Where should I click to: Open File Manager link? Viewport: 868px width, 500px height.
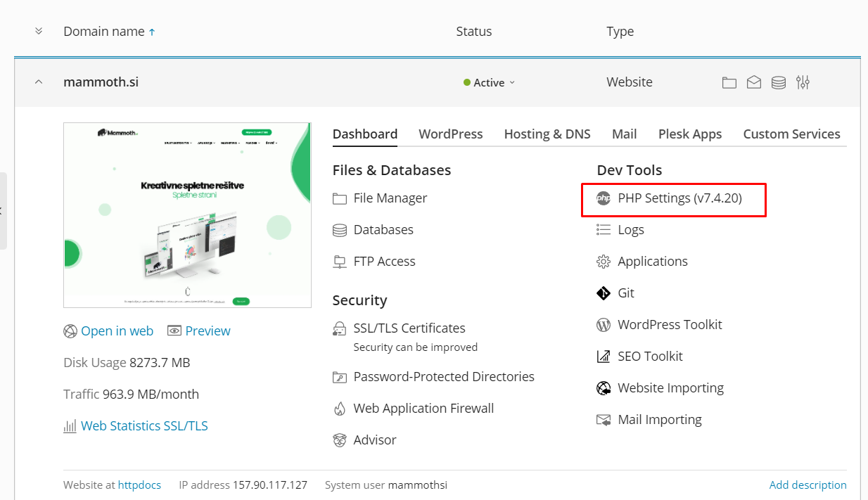coord(390,198)
